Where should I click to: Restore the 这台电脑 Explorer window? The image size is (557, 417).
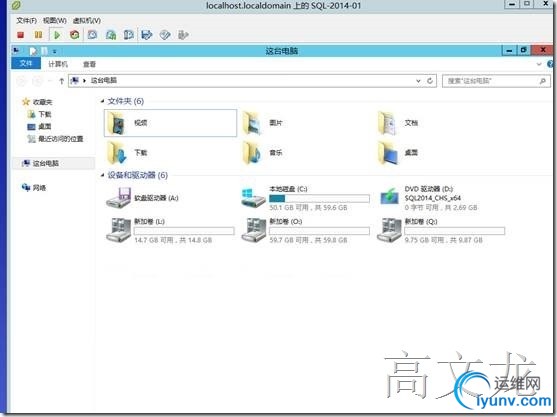tap(523, 50)
